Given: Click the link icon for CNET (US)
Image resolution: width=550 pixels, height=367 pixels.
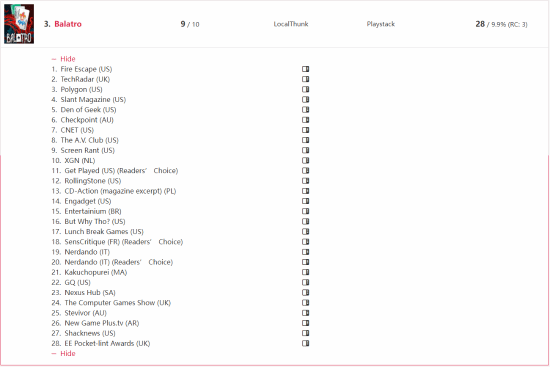Looking at the screenshot, I should pyautogui.click(x=306, y=130).
